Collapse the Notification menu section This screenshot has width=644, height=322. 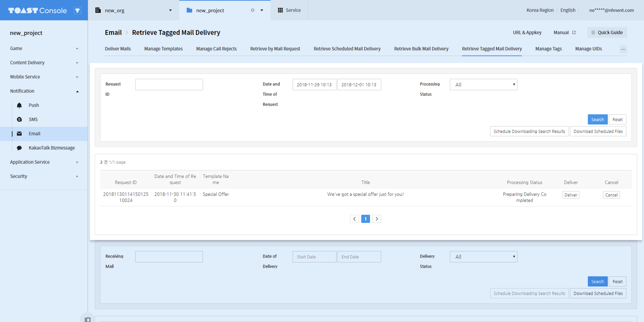point(77,91)
